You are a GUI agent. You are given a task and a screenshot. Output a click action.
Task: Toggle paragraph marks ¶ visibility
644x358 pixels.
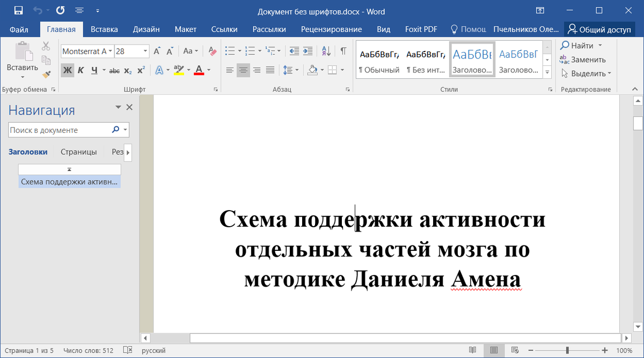343,51
